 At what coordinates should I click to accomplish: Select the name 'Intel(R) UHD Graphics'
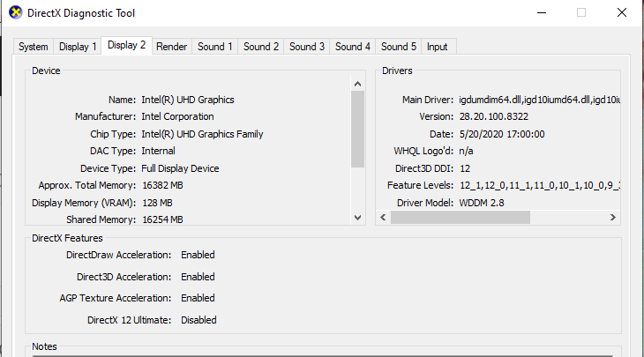[188, 100]
